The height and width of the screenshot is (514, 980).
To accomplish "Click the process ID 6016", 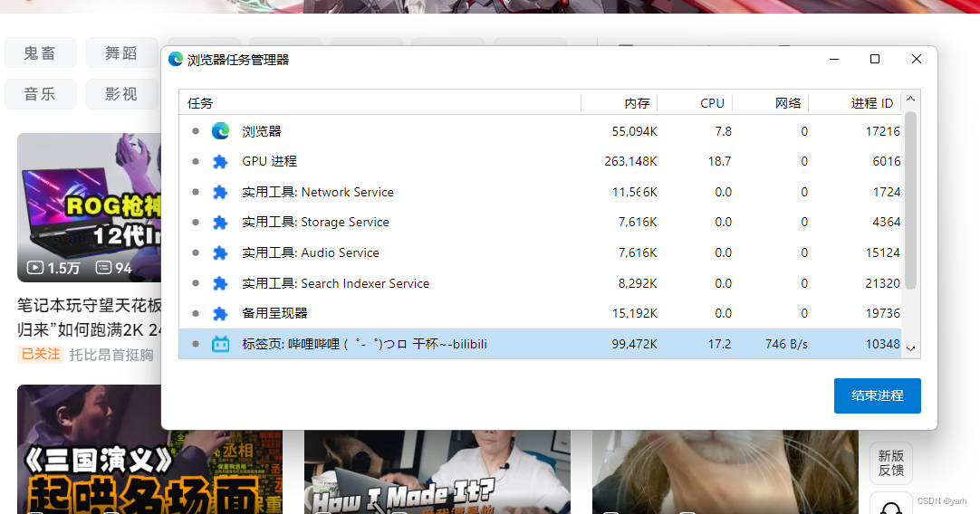I will coord(886,161).
